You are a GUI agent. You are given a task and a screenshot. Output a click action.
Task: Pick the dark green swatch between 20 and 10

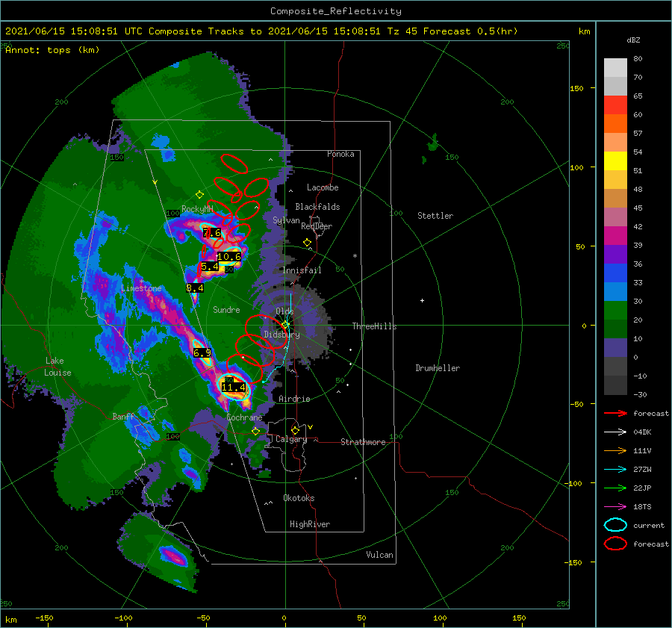click(615, 329)
